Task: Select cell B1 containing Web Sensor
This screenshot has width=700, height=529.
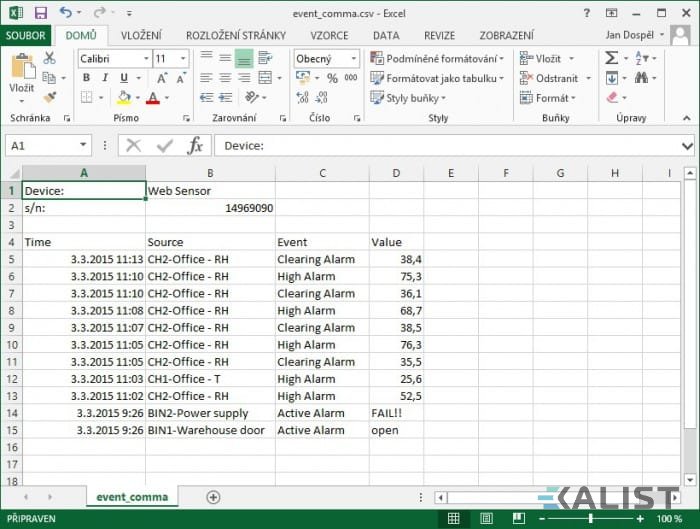Action: [x=210, y=191]
